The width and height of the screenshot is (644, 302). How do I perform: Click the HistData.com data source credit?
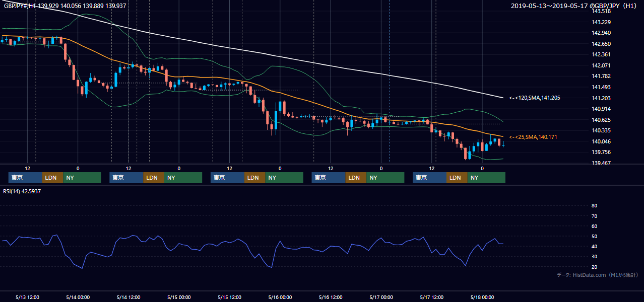pyautogui.click(x=597, y=275)
